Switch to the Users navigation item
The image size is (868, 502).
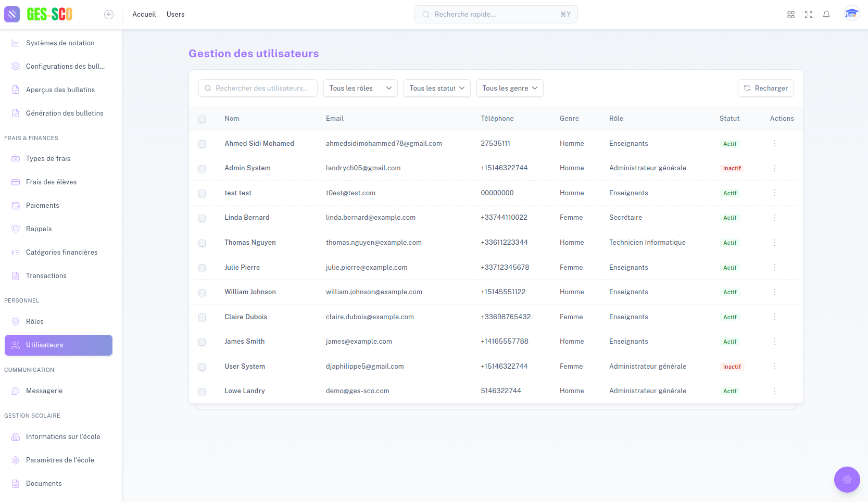coord(175,14)
